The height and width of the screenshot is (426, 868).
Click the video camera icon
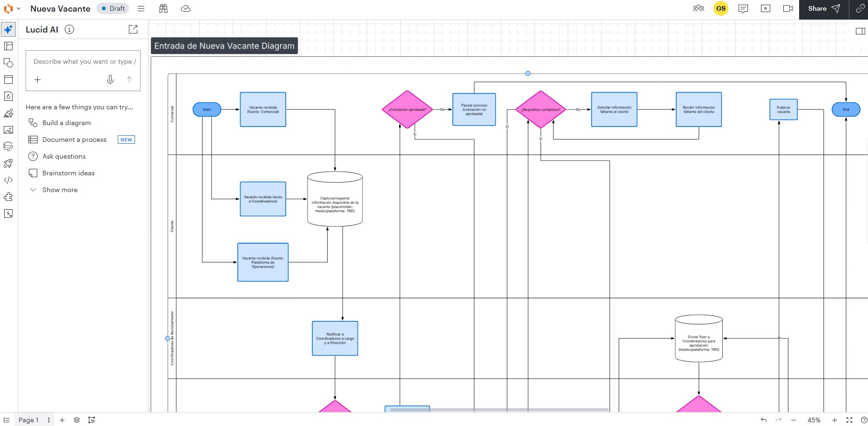(788, 8)
